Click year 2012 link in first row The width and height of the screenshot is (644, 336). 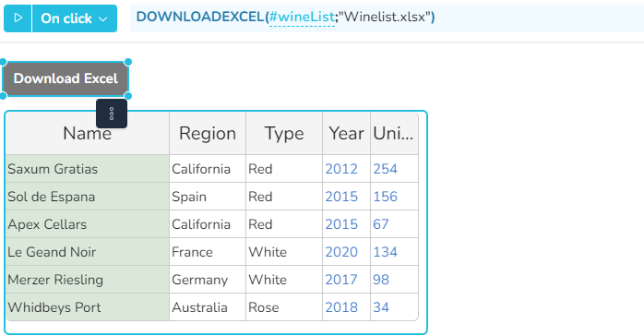click(x=341, y=169)
